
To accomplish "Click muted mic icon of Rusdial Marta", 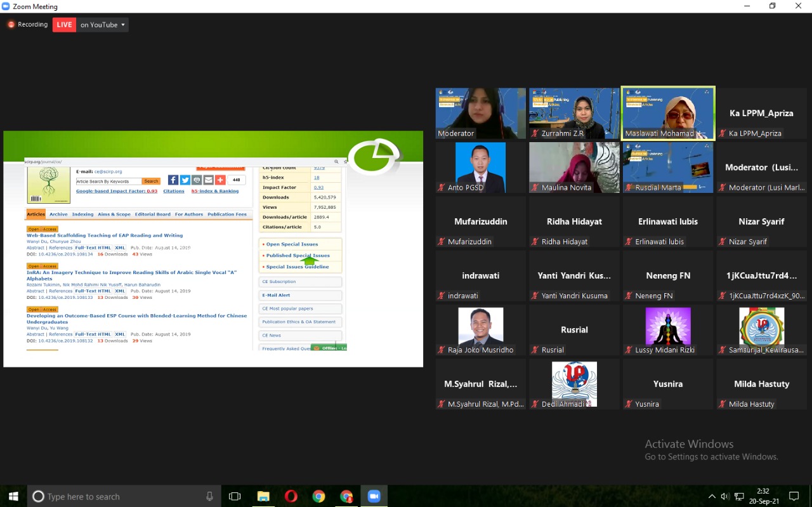I will 629,188.
